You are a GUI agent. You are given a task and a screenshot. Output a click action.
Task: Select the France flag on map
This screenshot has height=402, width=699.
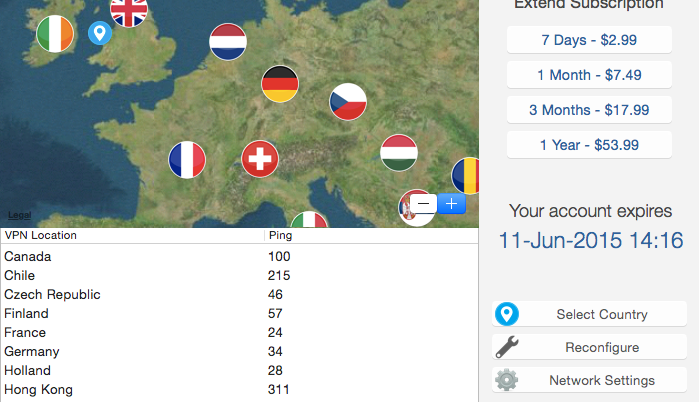[187, 159]
